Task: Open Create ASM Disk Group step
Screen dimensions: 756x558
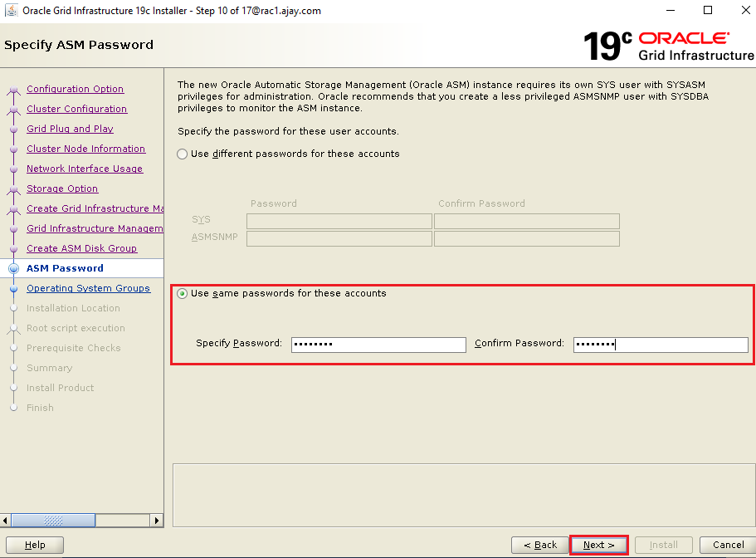Action: coord(81,248)
